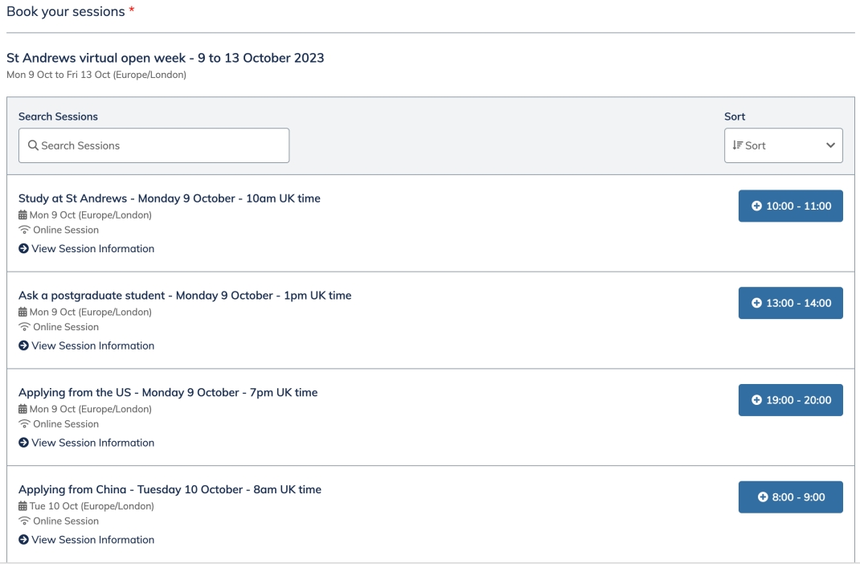Click plus icon on 13:00 - 14:00 button
The height and width of the screenshot is (564, 860).
pos(757,304)
